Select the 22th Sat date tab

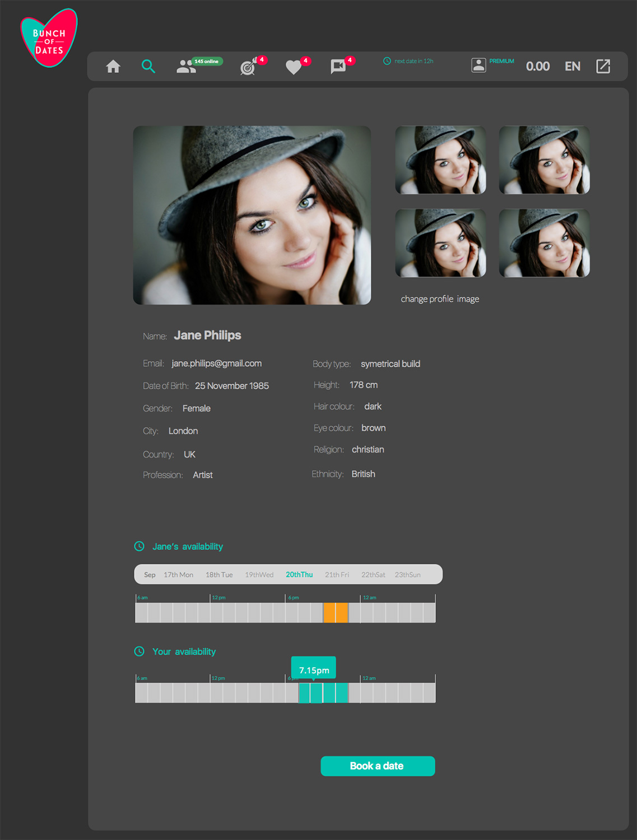pos(373,575)
